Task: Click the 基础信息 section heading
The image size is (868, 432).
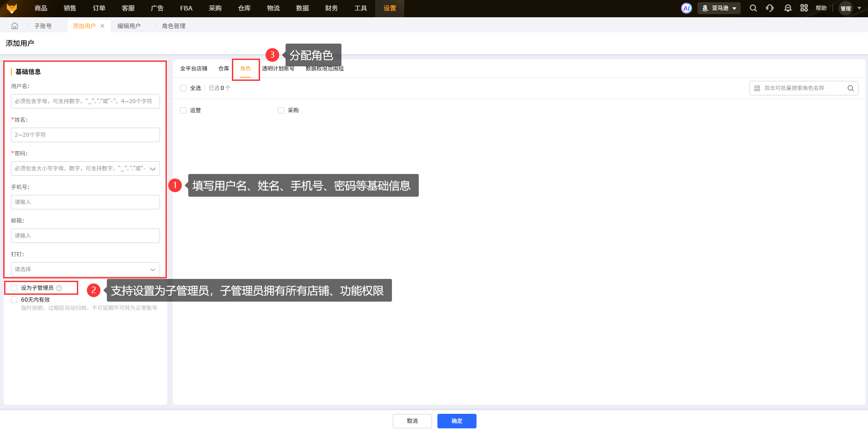Action: tap(28, 72)
